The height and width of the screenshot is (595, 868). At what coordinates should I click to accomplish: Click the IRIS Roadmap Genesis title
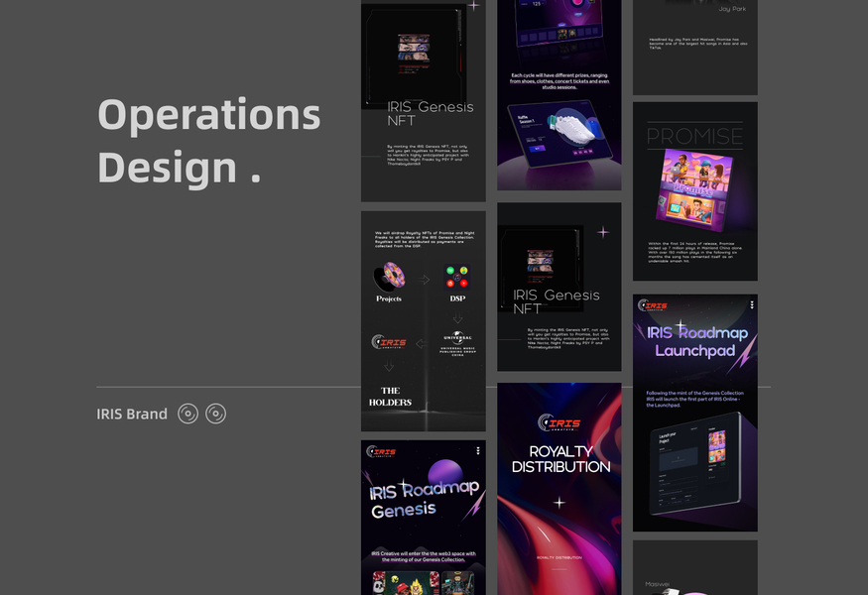(424, 499)
